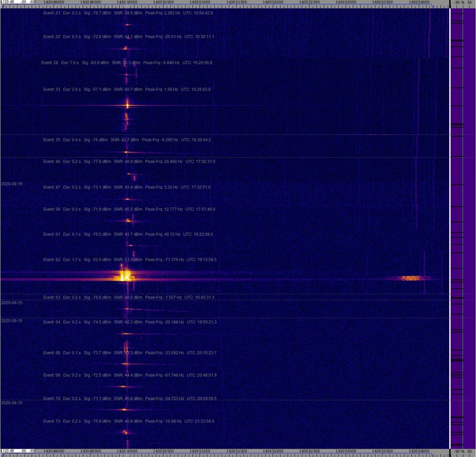Pick the Event 40 label line
476x457 pixels.
[129, 161]
